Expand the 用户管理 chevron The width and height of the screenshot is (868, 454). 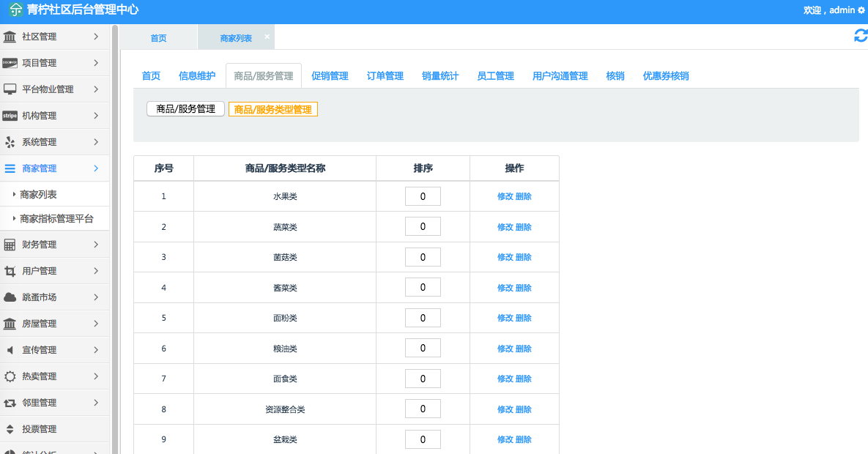click(x=96, y=271)
